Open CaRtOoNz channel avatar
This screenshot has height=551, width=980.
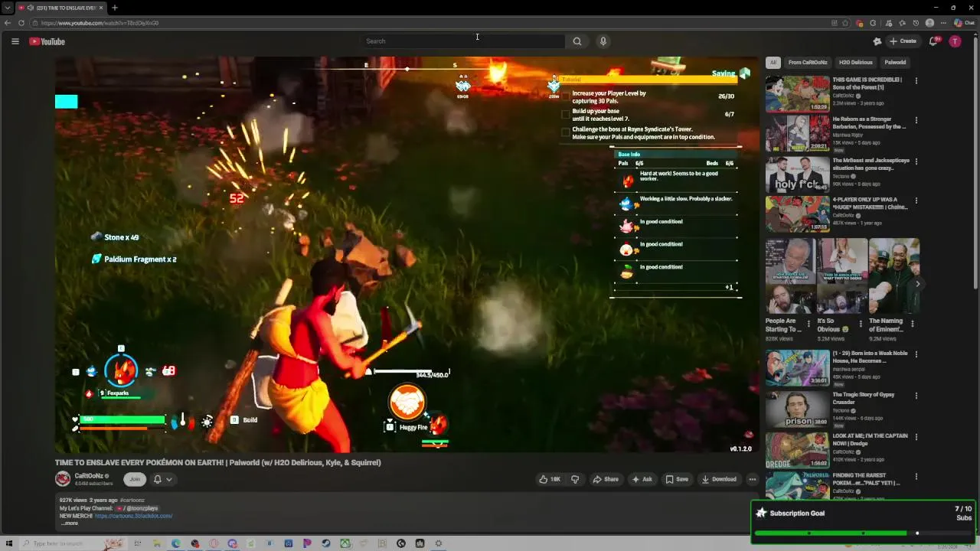(x=63, y=479)
